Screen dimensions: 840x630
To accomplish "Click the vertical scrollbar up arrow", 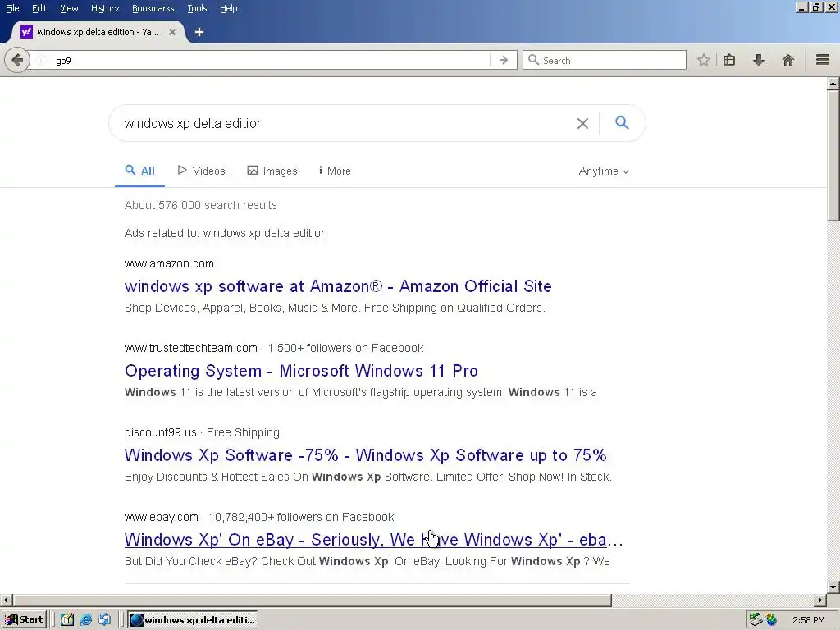I will coord(833,84).
